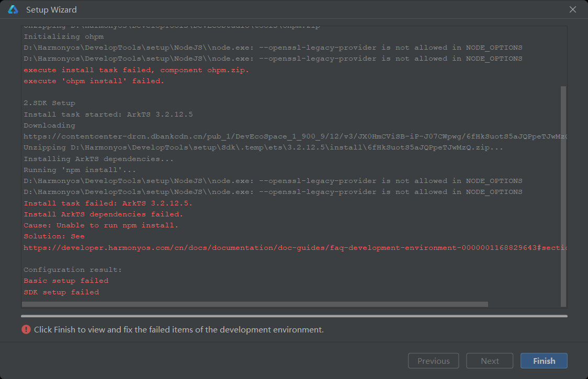Click 'Installing ArkTS dependencies...' line
This screenshot has width=588, height=379.
99,159
